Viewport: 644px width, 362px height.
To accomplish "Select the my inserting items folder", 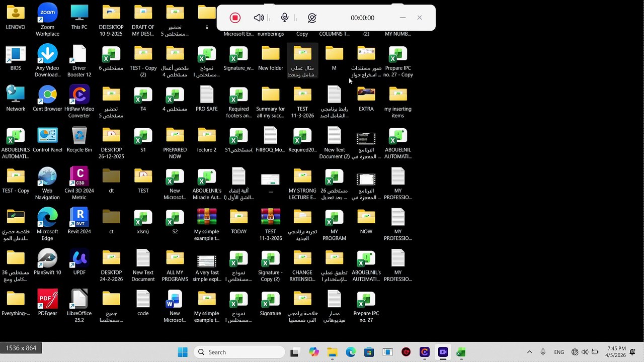I will click(x=398, y=102).
